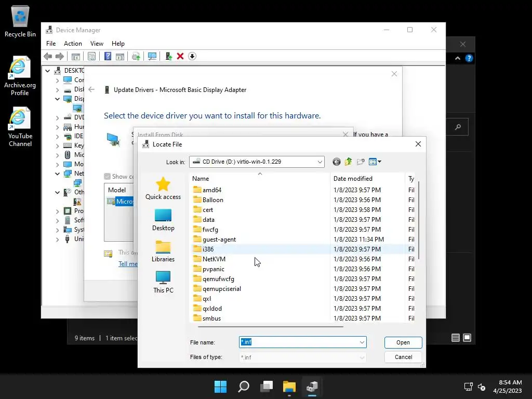Expand the 'Key' keyboards tree node
The height and width of the screenshot is (399, 532).
(x=57, y=145)
